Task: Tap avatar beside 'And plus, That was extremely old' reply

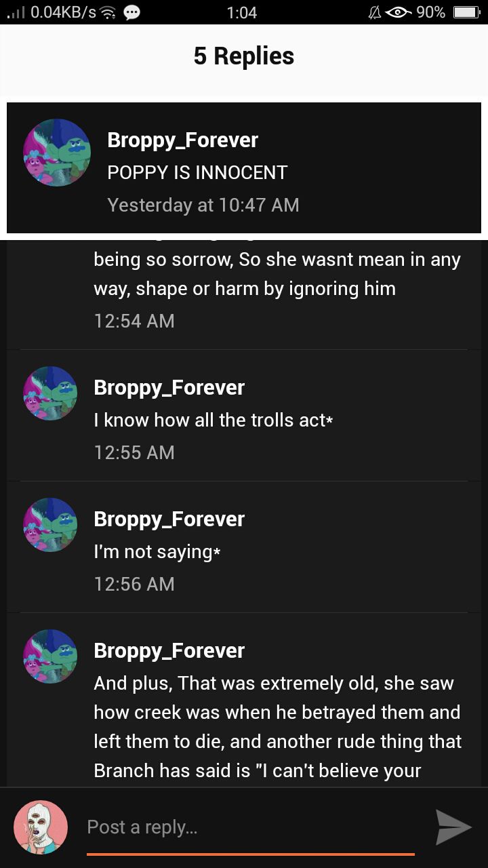Action: click(x=50, y=656)
